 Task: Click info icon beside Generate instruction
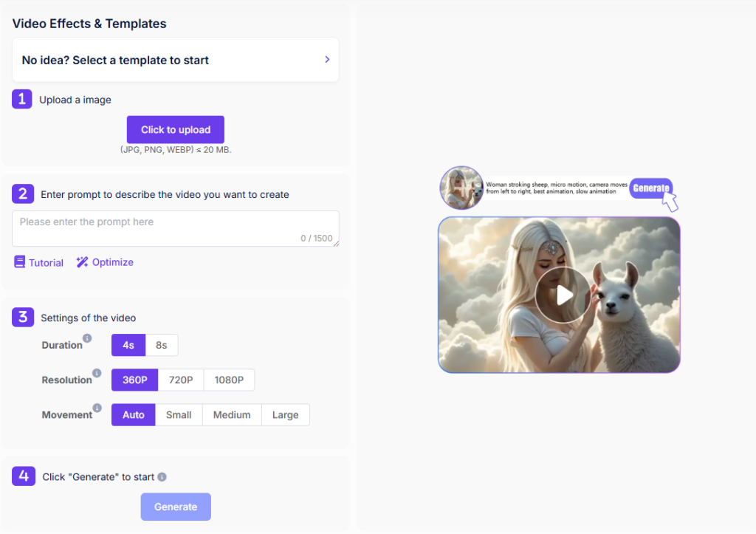click(162, 477)
